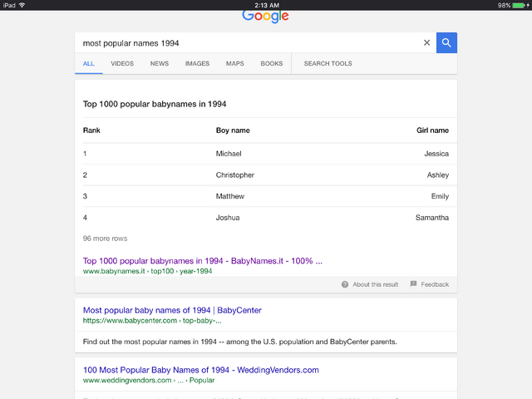Open the BabyCenter 1994 names result
Screen dimensions: 532x399
coord(172,310)
